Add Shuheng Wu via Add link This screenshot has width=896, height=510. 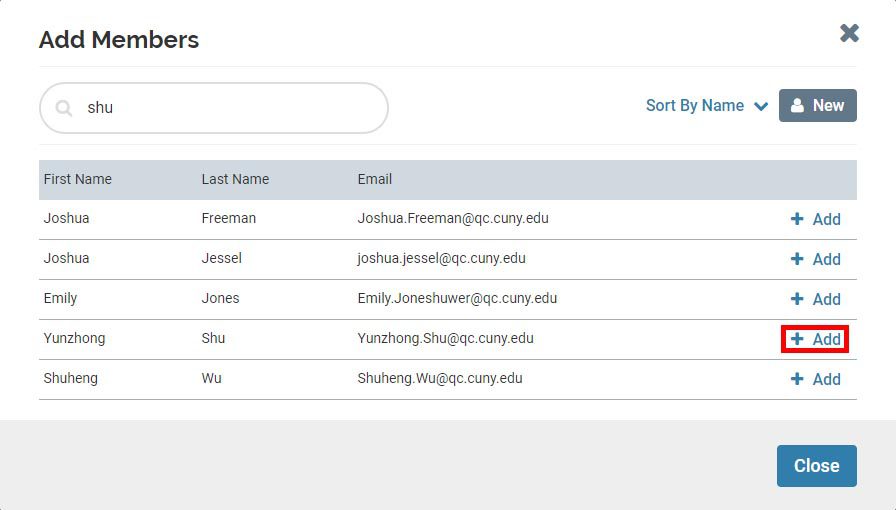(815, 379)
